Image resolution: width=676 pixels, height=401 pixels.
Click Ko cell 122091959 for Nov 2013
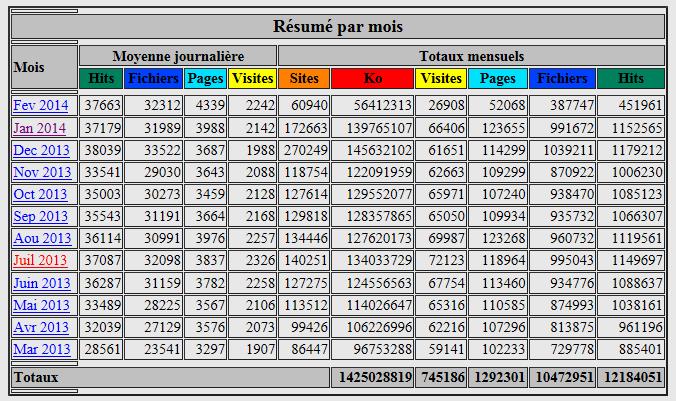372,172
